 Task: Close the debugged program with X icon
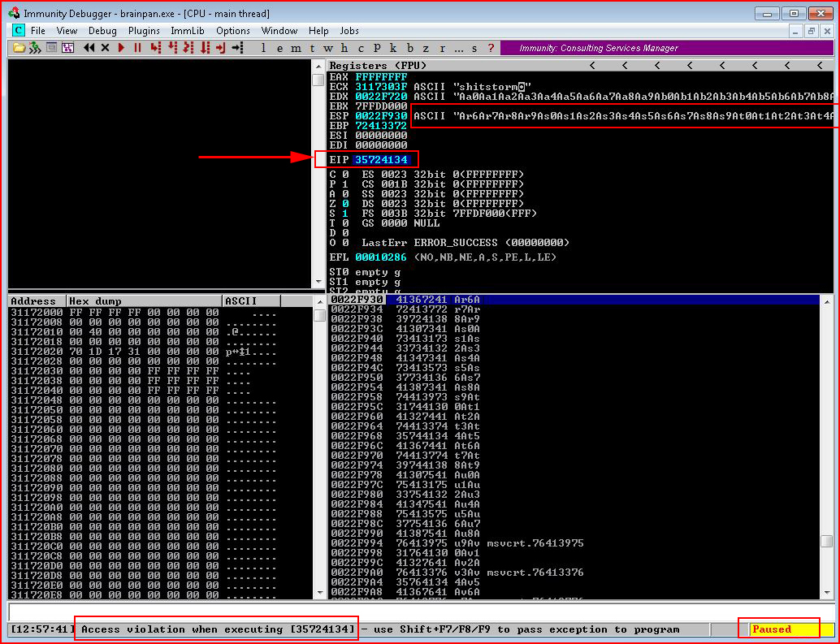coord(105,48)
